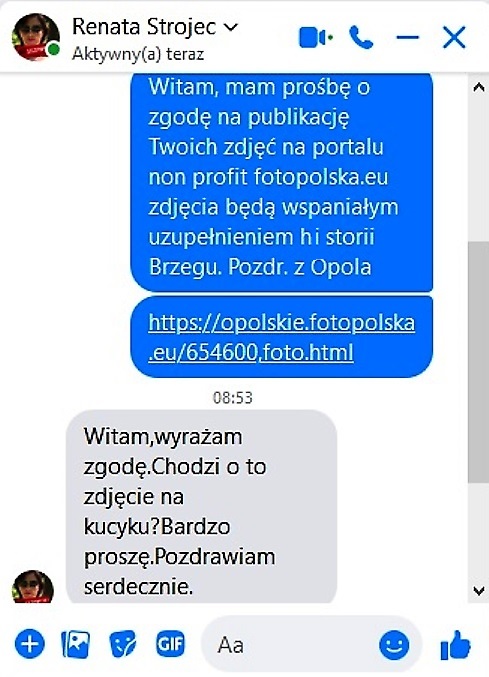Open Renata's profile picture in header
The image size is (489, 677).
tap(35, 37)
